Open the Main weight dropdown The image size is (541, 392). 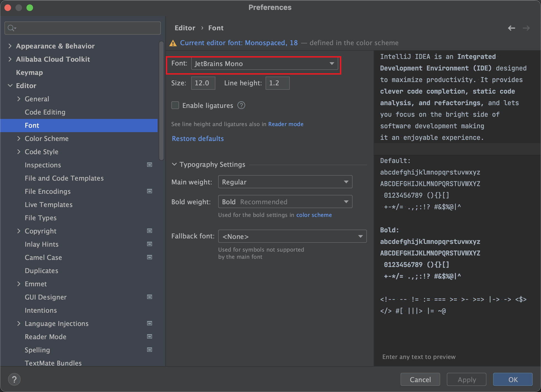point(285,182)
